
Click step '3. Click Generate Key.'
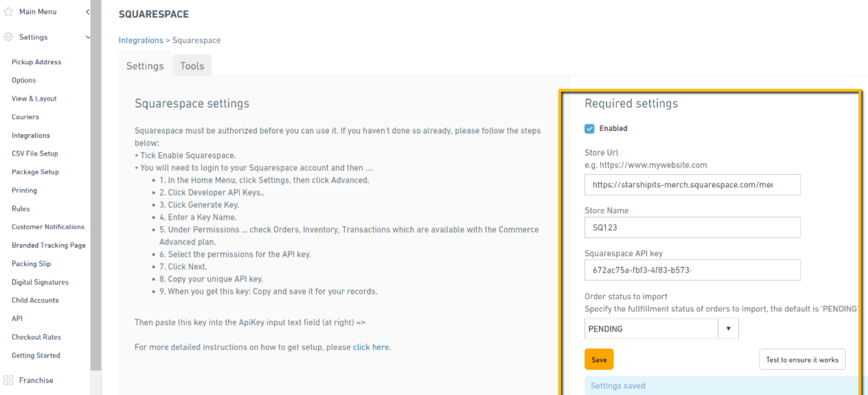point(199,205)
